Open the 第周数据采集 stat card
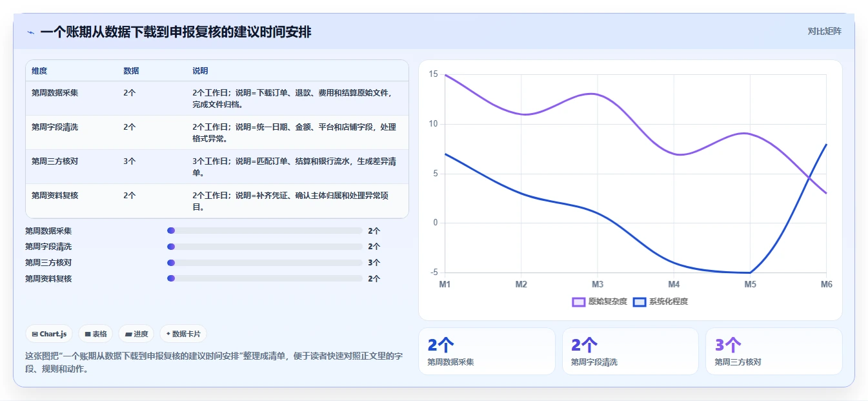This screenshot has width=868, height=401. point(487,351)
